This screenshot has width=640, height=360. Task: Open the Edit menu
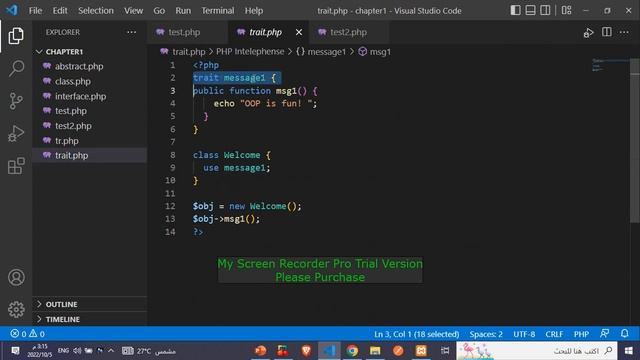coord(60,11)
